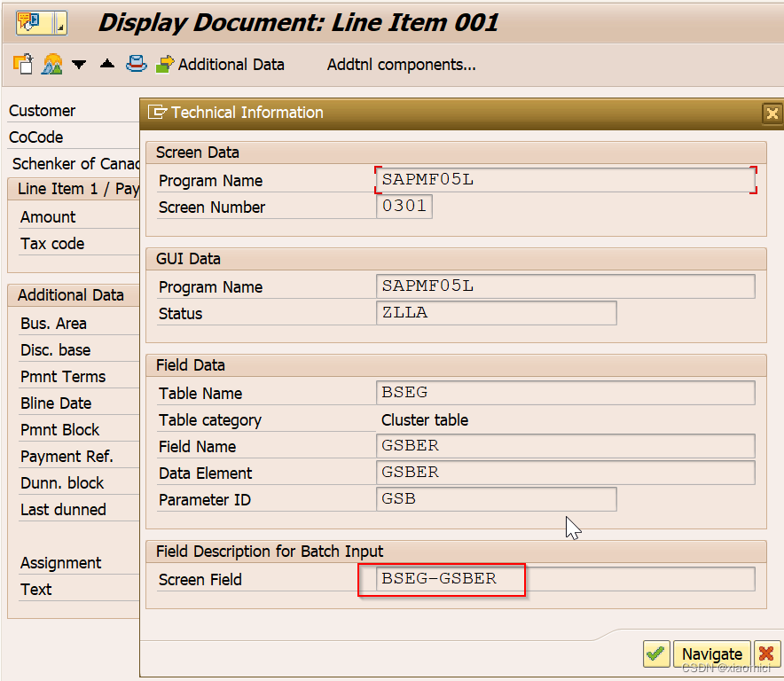
Task: Click the 'Disc. base' label
Action: coord(56,350)
